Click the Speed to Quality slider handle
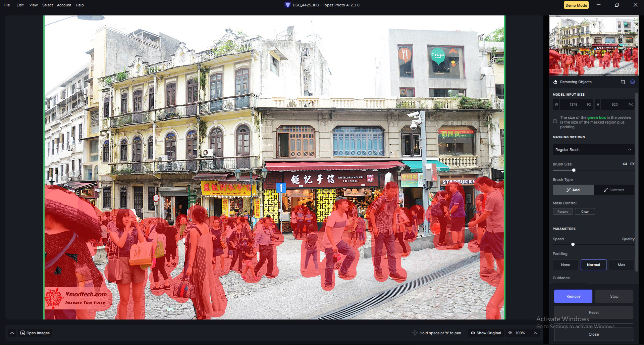Screen dimensions: 644x345 point(573,244)
